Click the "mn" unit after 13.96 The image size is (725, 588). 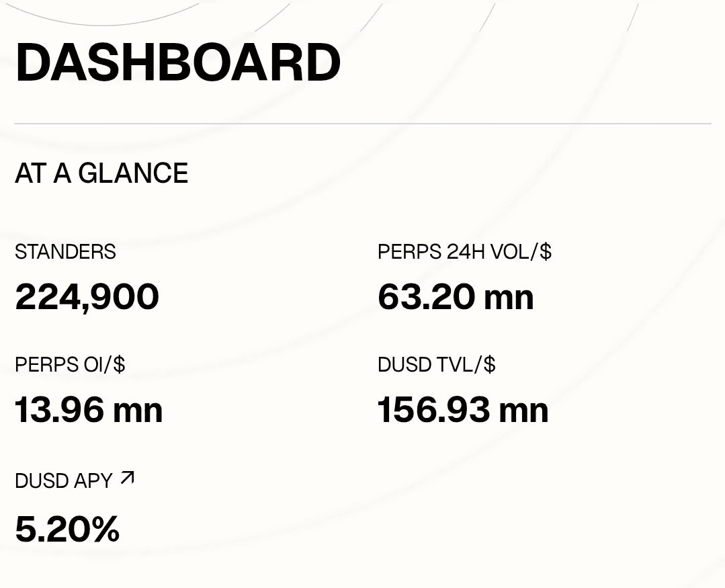click(138, 410)
